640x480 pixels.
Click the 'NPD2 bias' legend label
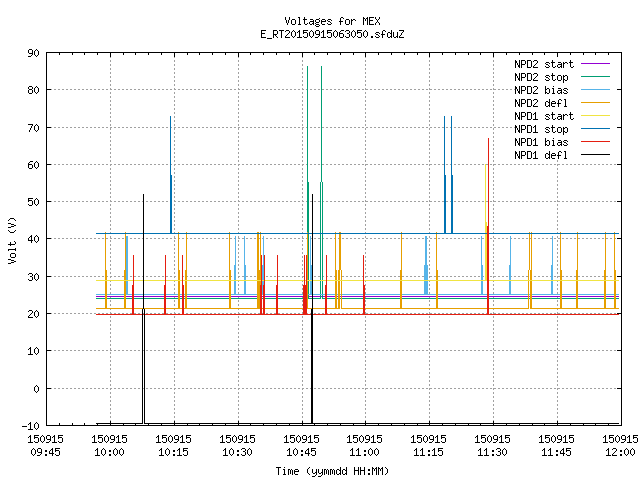click(541, 90)
